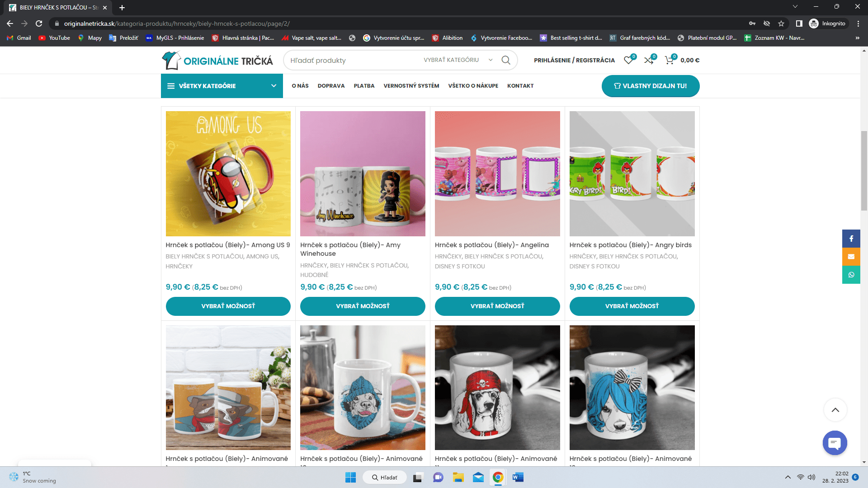Share page via WhatsApp side icon
The image size is (868, 488).
coord(851,275)
